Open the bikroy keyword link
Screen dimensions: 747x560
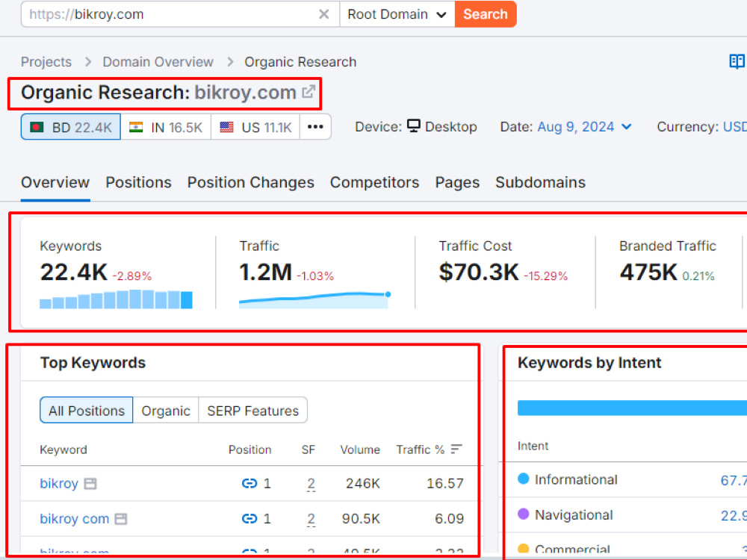58,483
